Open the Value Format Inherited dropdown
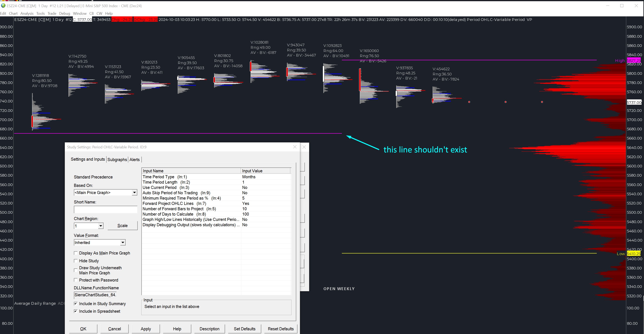 click(123, 243)
